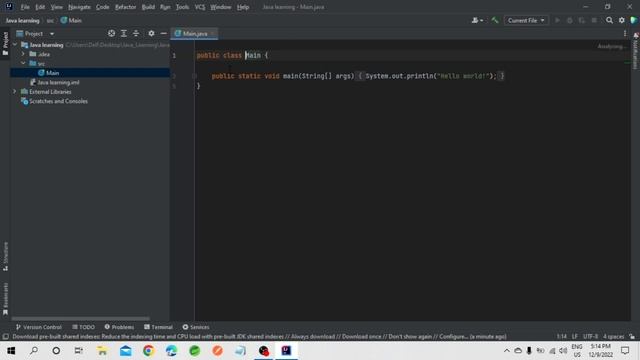The width and height of the screenshot is (640, 360).
Task: Click Collapse All icon in Project panel
Action: pyautogui.click(x=136, y=33)
